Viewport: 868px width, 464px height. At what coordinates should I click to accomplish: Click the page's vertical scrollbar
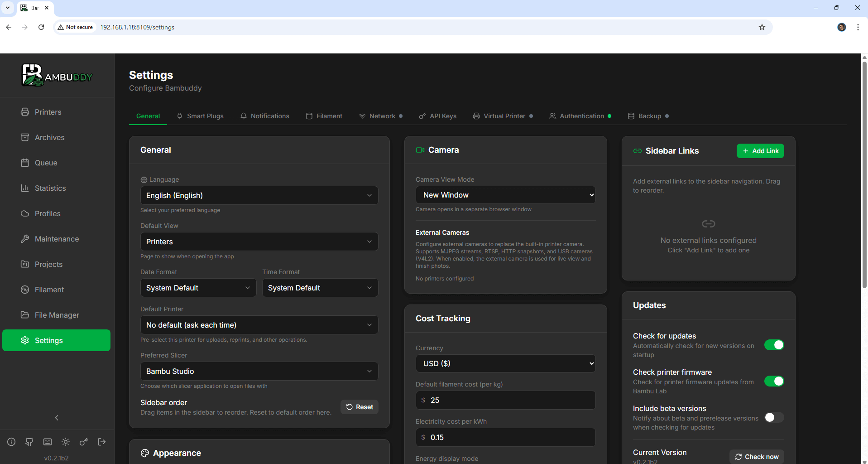864,174
